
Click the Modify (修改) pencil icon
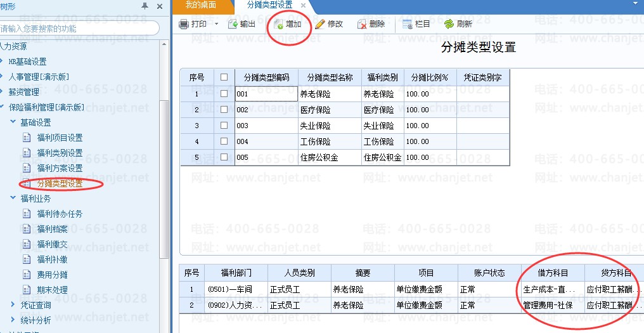point(320,24)
